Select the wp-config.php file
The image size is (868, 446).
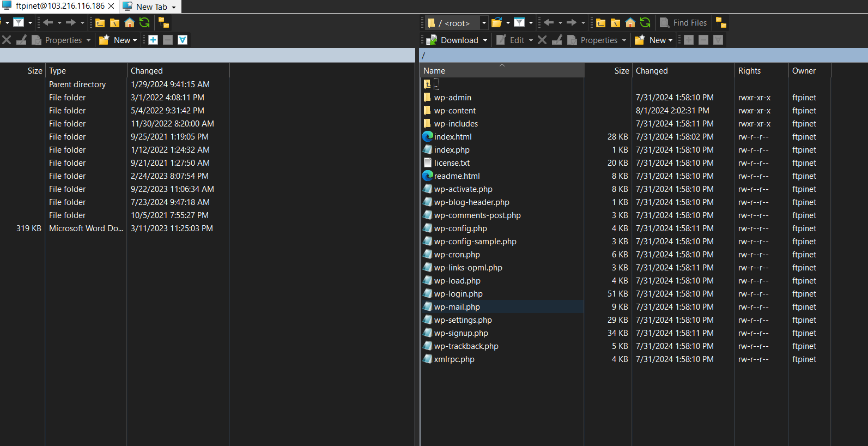pos(460,228)
